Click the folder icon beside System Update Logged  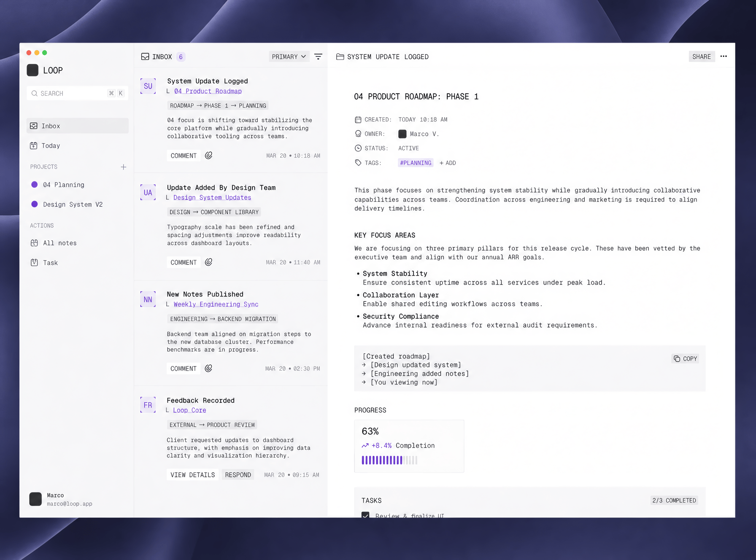340,57
